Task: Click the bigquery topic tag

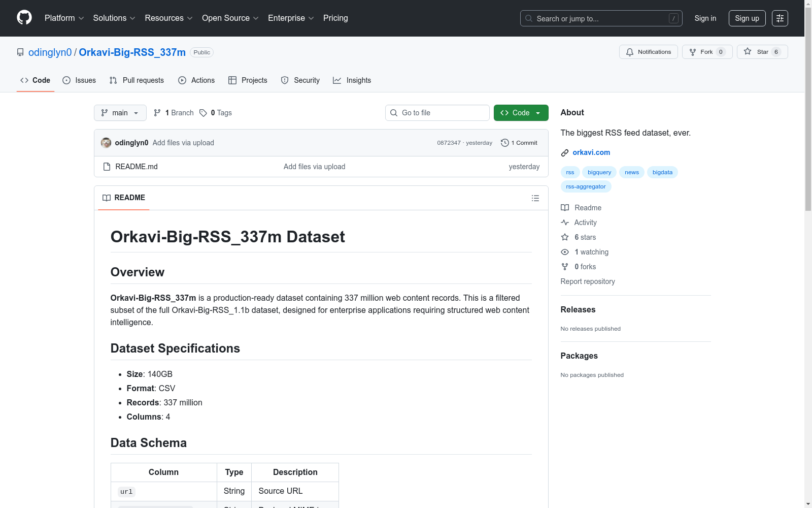Action: (599, 172)
